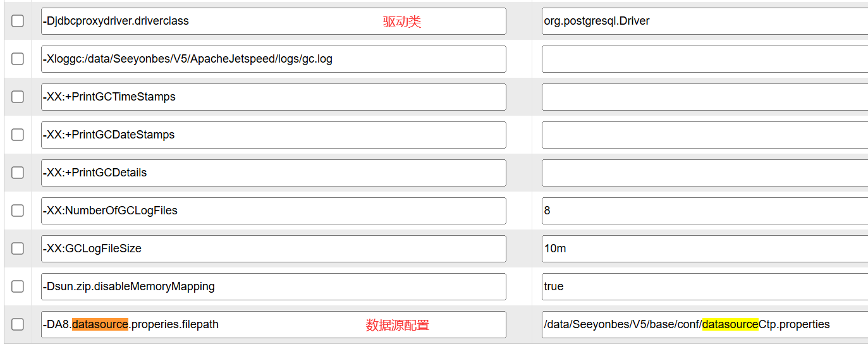Check box for -Dsun.zip.disableMemoryMapping

(x=18, y=286)
